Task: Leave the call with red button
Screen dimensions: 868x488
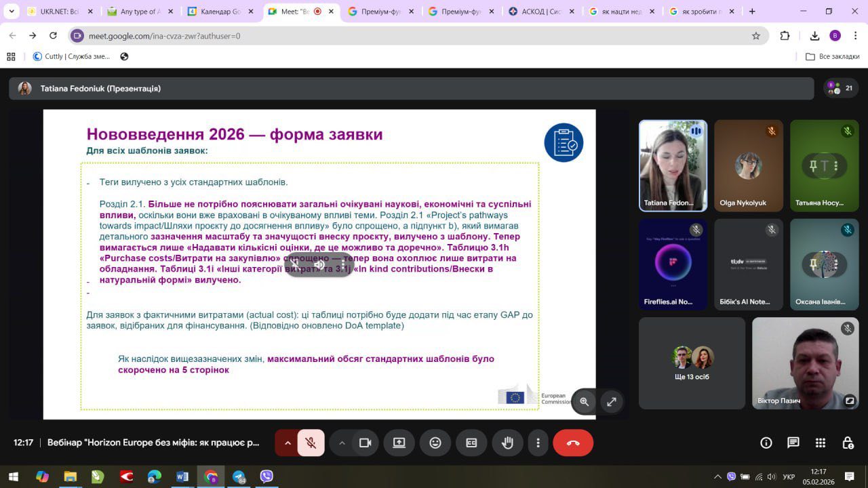Action: click(573, 443)
